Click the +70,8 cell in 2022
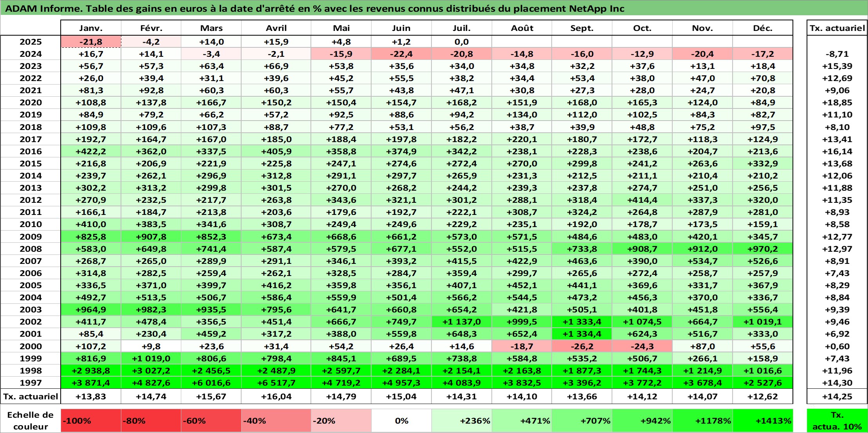This screenshot has height=433, width=868. [x=763, y=78]
